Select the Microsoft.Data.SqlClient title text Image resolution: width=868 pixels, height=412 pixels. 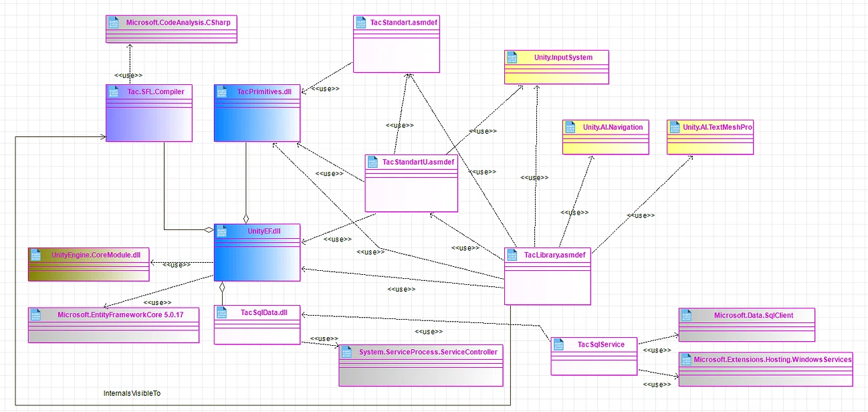754,315
